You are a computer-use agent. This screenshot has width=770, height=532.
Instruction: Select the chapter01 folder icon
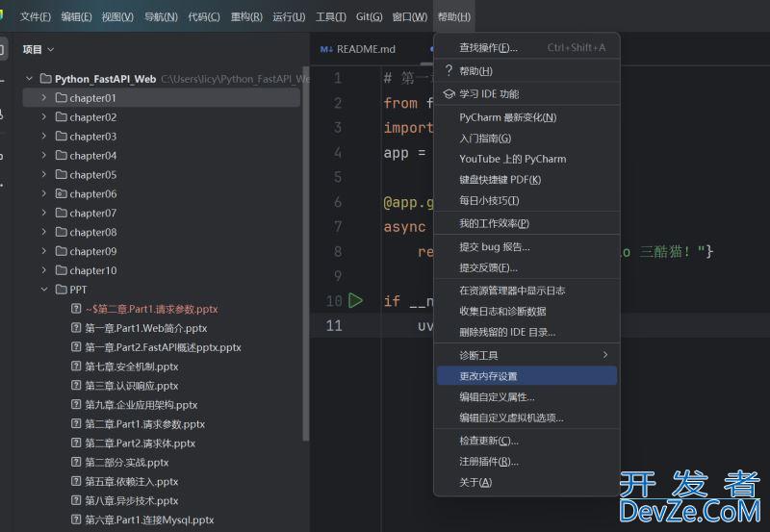pyautogui.click(x=62, y=98)
